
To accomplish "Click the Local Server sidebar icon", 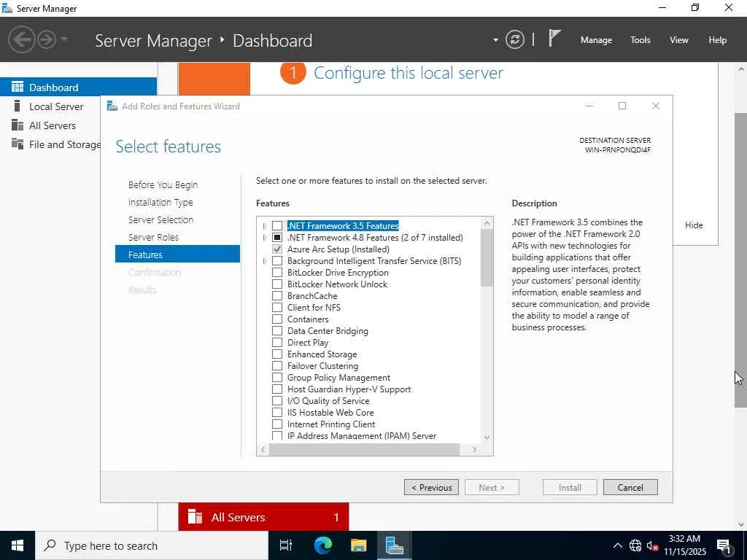I will (18, 106).
